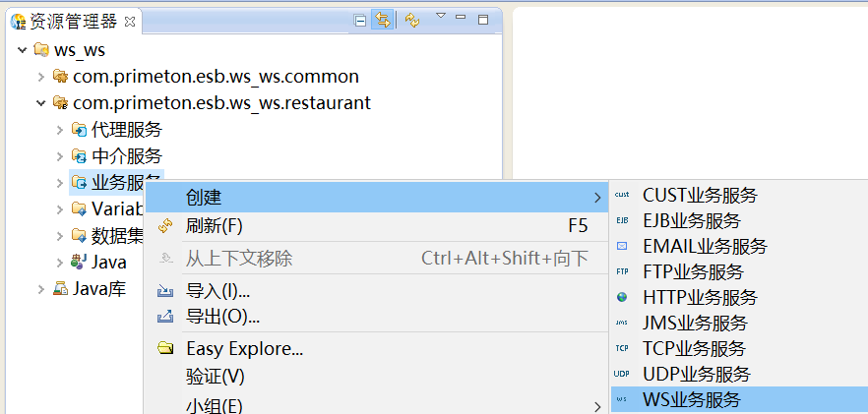Collapse the ws_ws project node
Viewport: 868px width, 414px height.
click(23, 50)
